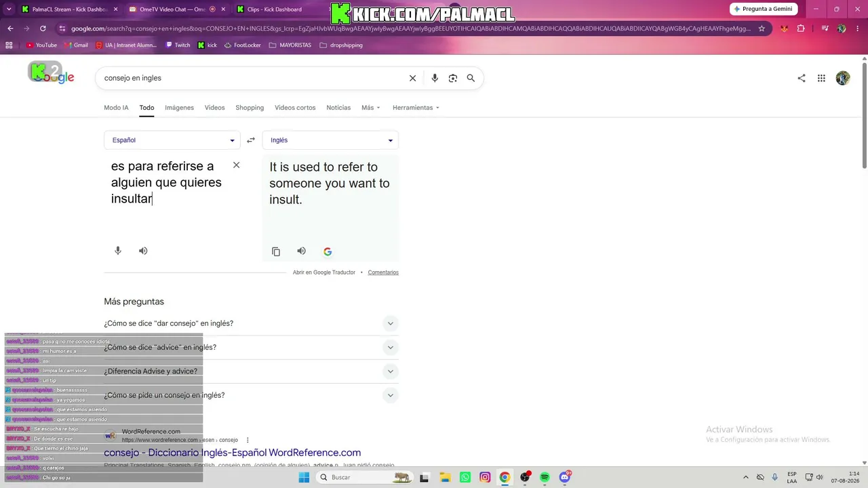This screenshot has height=488, width=868.
Task: Open the Español source language dropdown
Action: (x=172, y=140)
